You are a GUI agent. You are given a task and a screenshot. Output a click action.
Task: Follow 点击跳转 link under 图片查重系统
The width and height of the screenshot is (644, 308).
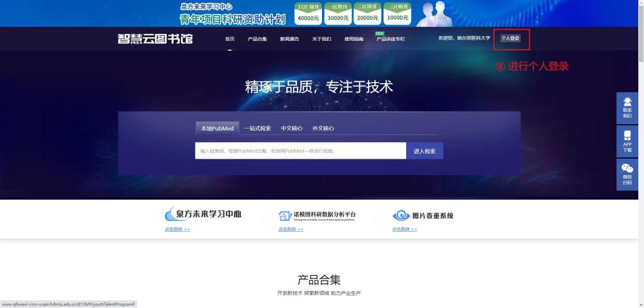404,229
